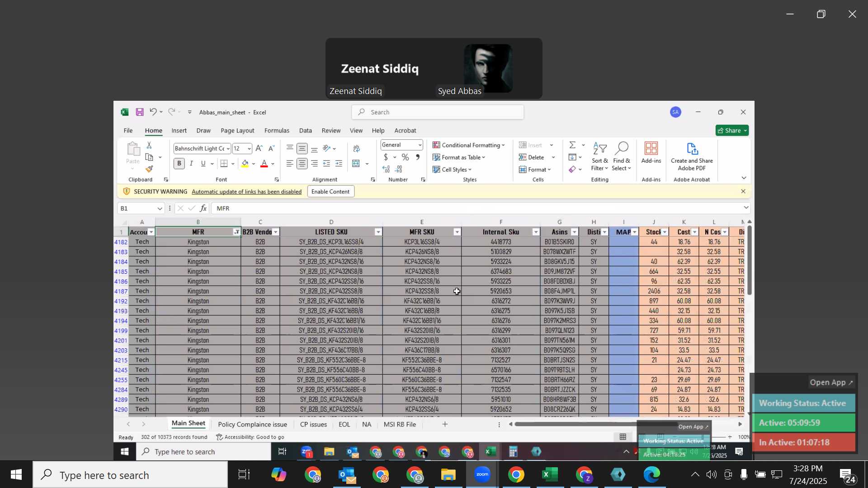Click the Save icon in the Excel title bar
868x488 pixels.
point(140,112)
